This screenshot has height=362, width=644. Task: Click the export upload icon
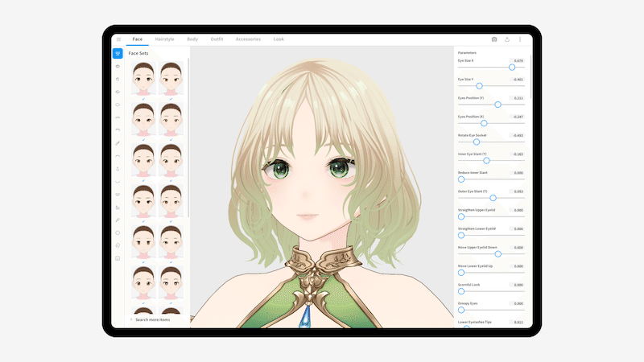pos(507,39)
